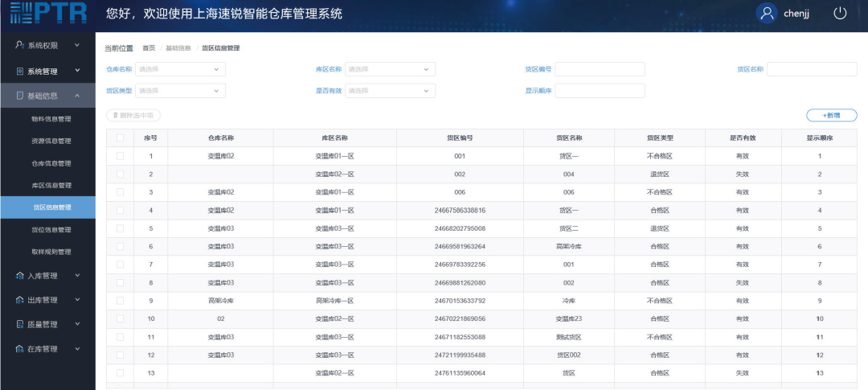Click the 系统权限 sidebar icon
868x390 pixels.
(20, 45)
